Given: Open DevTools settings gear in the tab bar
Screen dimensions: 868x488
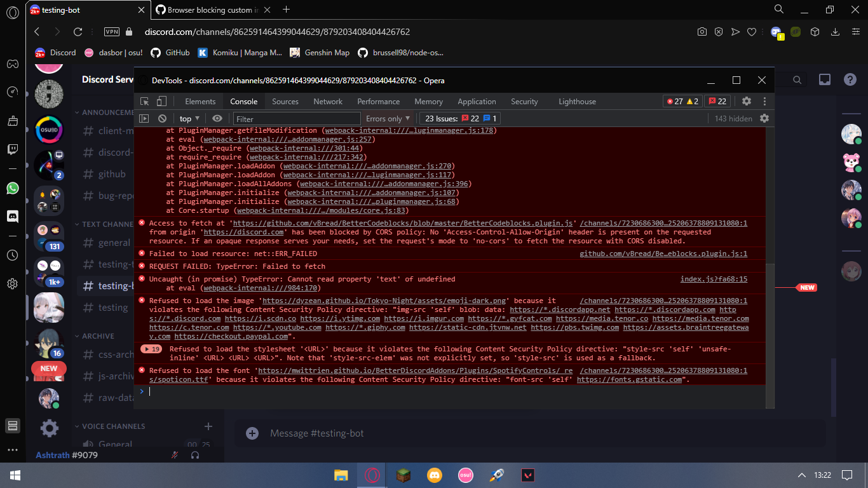Looking at the screenshot, I should coord(747,102).
